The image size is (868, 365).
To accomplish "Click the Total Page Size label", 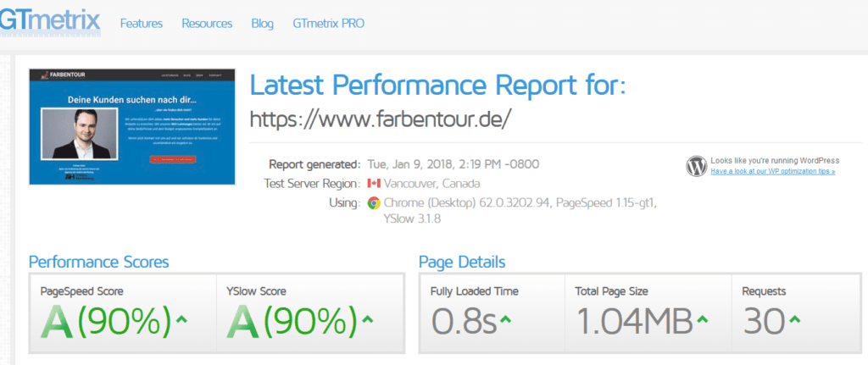I will [x=612, y=291].
